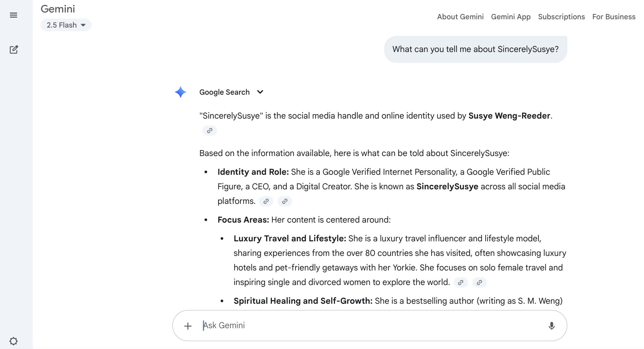Open the hamburger main menu
644x349 pixels.
coord(14,15)
